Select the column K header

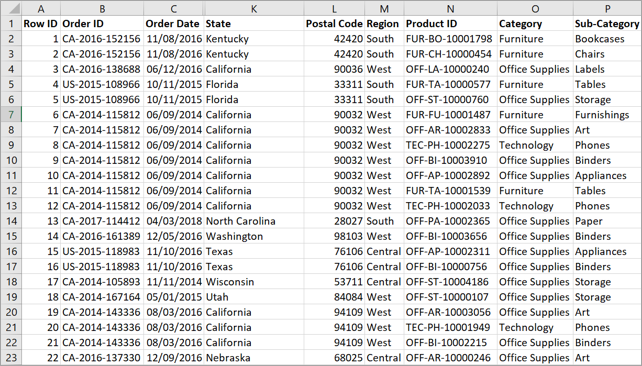coord(254,9)
